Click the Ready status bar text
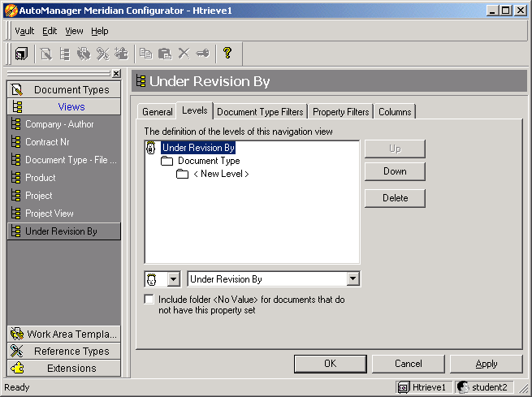Screen dimensions: 532x397 [x=17, y=387]
